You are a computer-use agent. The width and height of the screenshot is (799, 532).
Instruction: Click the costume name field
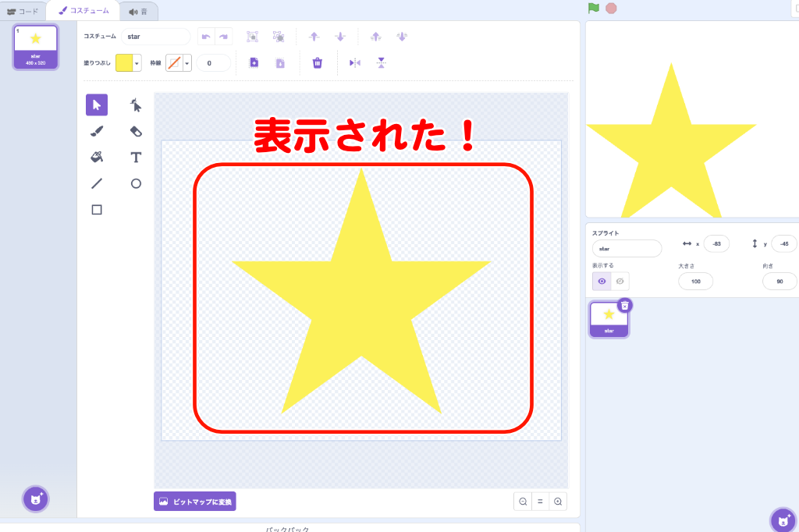click(155, 37)
